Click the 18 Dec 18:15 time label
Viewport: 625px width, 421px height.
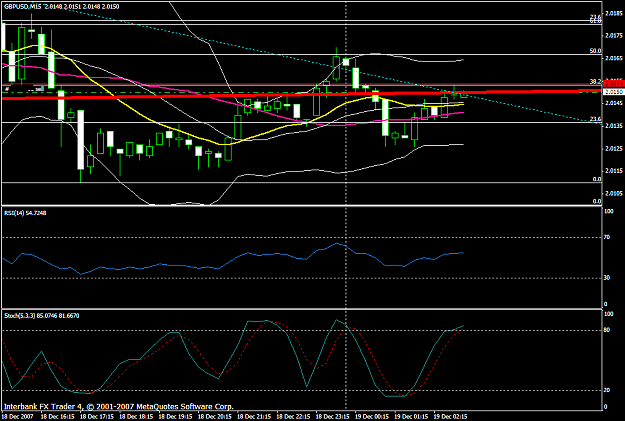point(136,416)
